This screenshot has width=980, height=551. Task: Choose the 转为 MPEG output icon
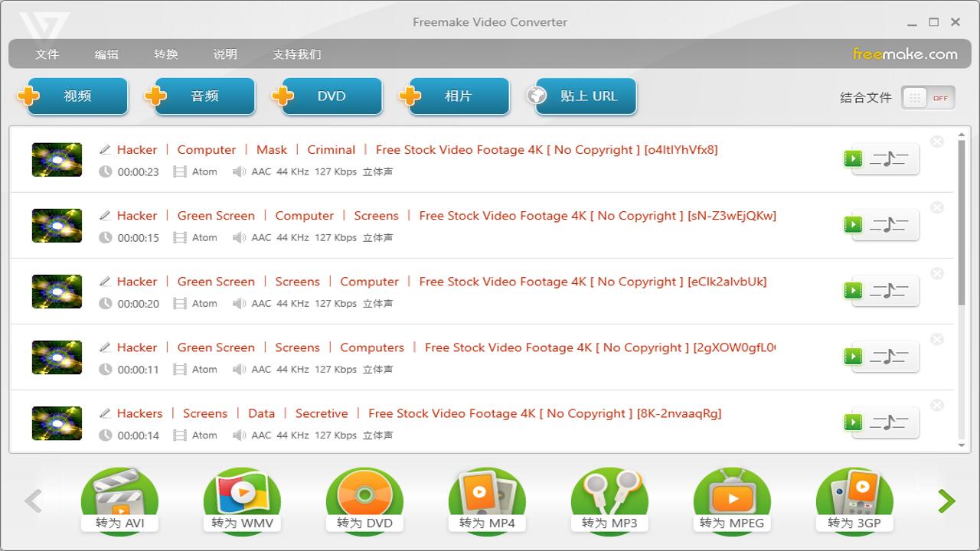pyautogui.click(x=732, y=500)
